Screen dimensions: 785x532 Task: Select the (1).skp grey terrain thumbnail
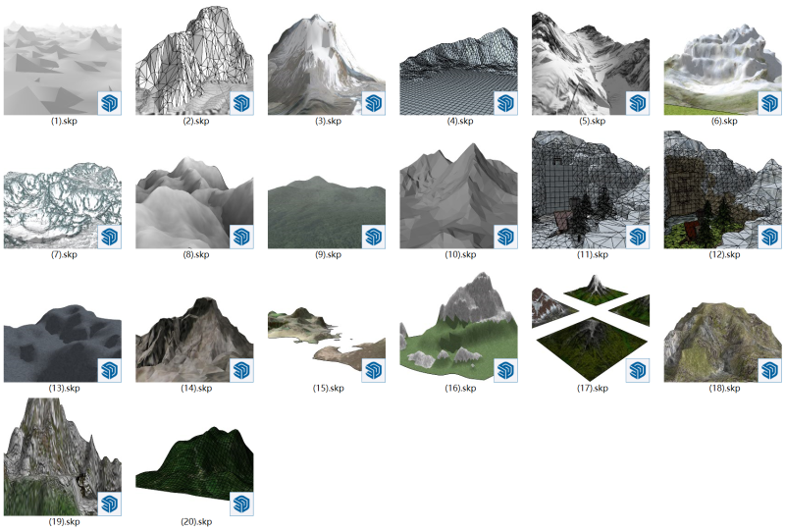pos(63,68)
